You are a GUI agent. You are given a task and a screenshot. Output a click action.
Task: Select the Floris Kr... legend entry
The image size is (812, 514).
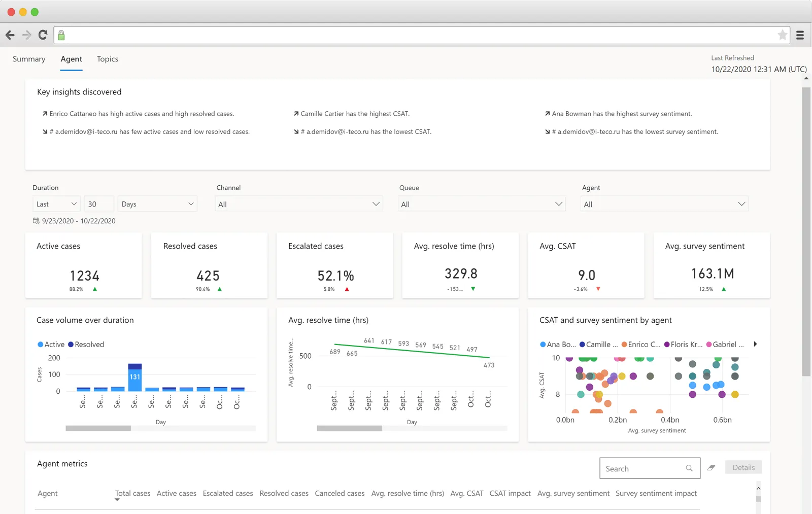coord(684,345)
